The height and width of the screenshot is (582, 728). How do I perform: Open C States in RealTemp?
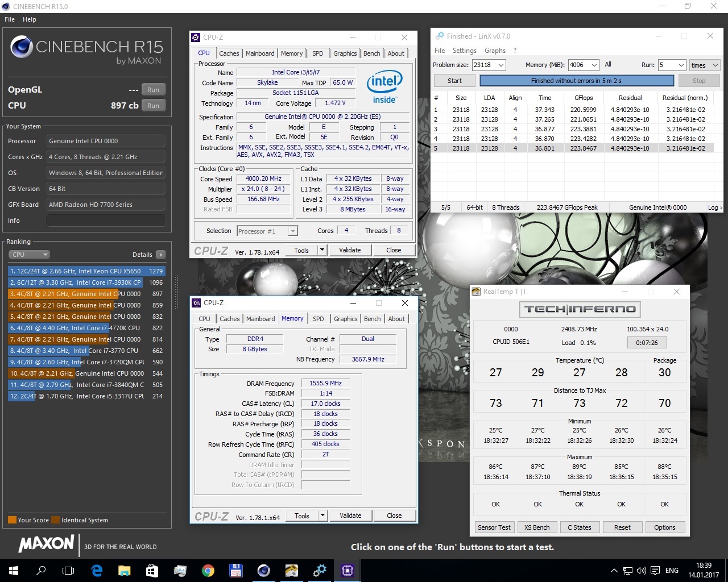coord(580,527)
